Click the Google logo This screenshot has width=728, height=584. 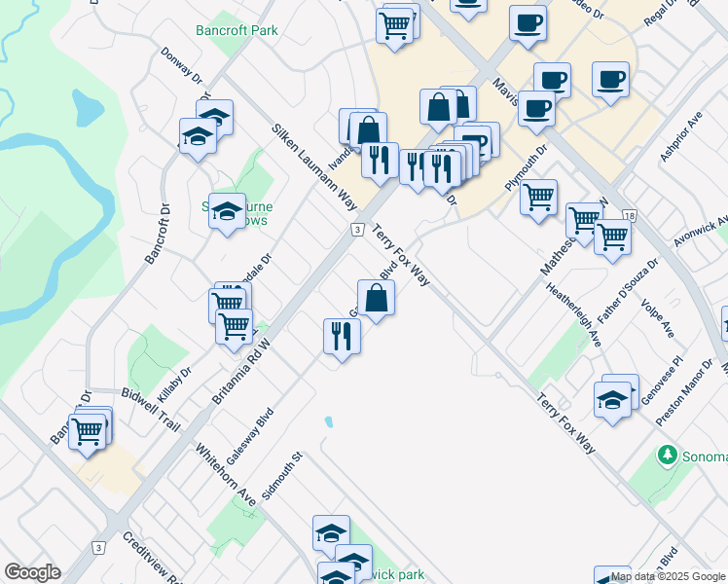32,572
